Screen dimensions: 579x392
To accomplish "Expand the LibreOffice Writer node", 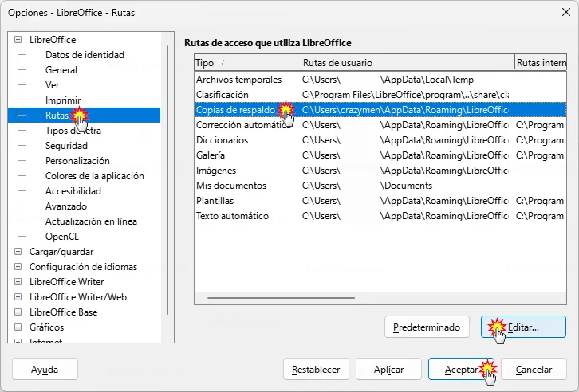I will tap(18, 282).
